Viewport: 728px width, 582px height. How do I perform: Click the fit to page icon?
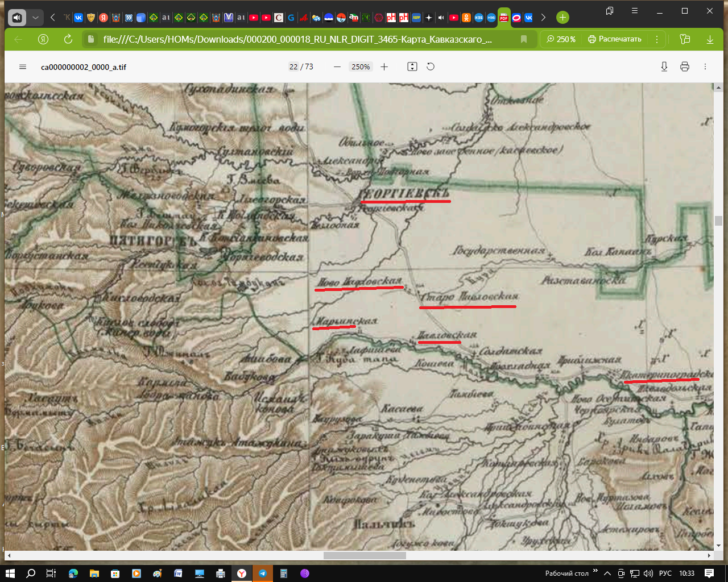pyautogui.click(x=412, y=67)
